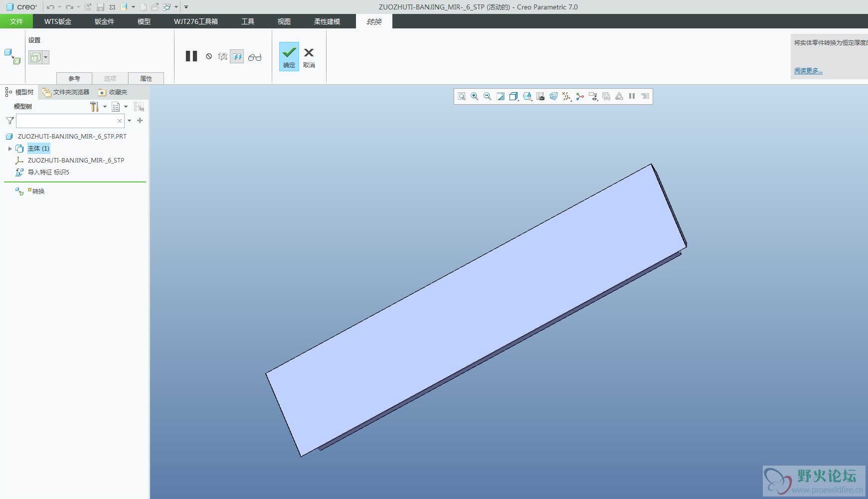Image resolution: width=868 pixels, height=499 pixels.
Task: Open the model tree settings hammer icon
Action: (x=94, y=107)
